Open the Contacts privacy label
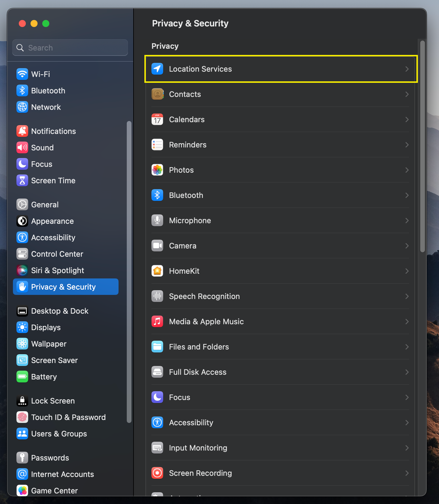Image resolution: width=439 pixels, height=504 pixels. [185, 94]
